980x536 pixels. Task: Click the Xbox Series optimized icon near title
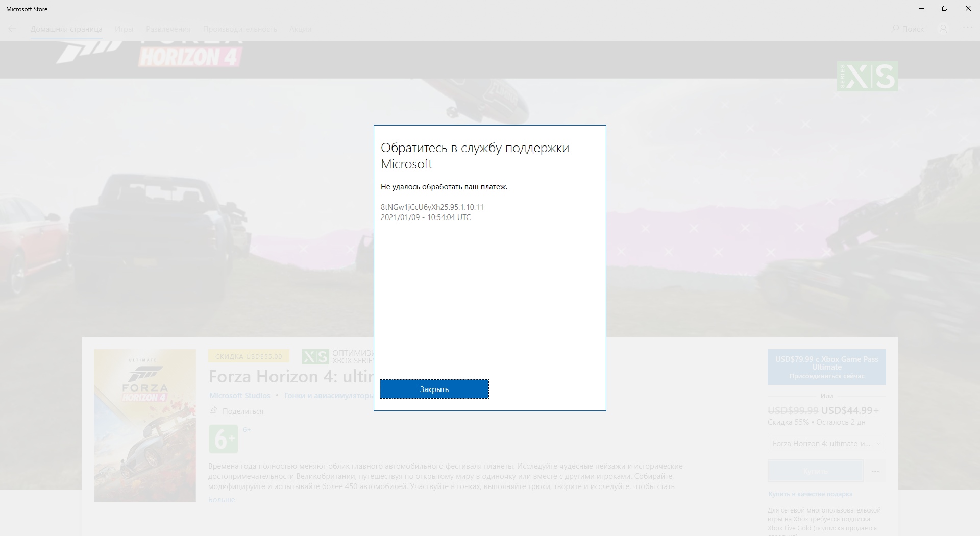click(315, 356)
